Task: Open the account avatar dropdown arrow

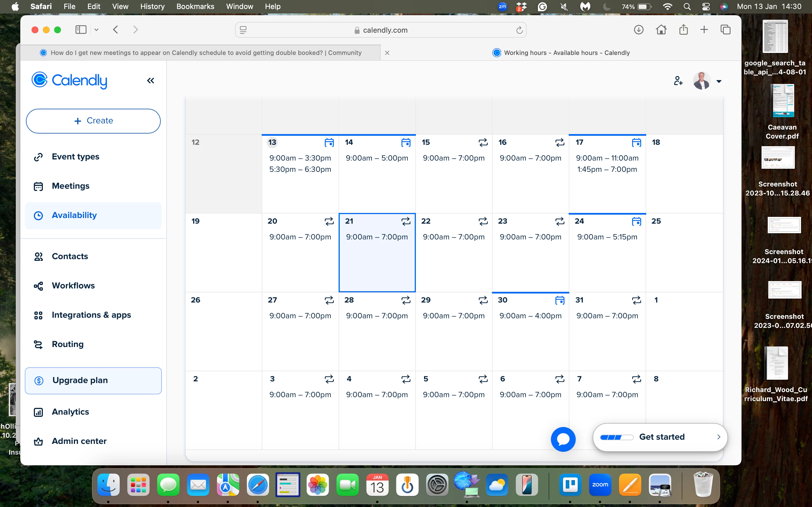Action: point(719,81)
